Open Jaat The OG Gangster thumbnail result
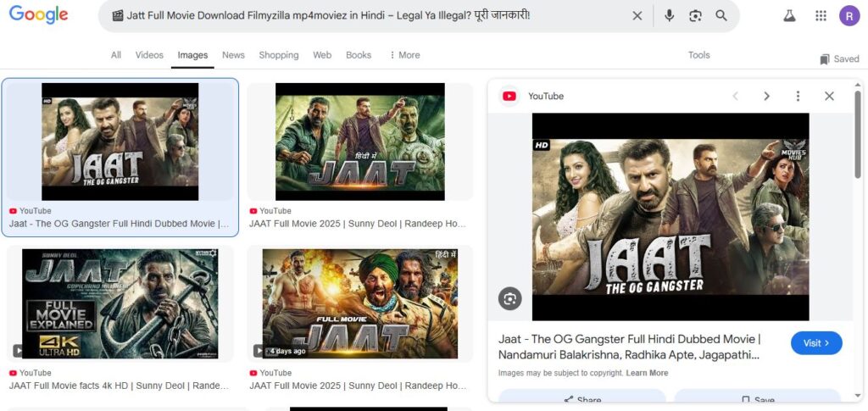 [120, 142]
